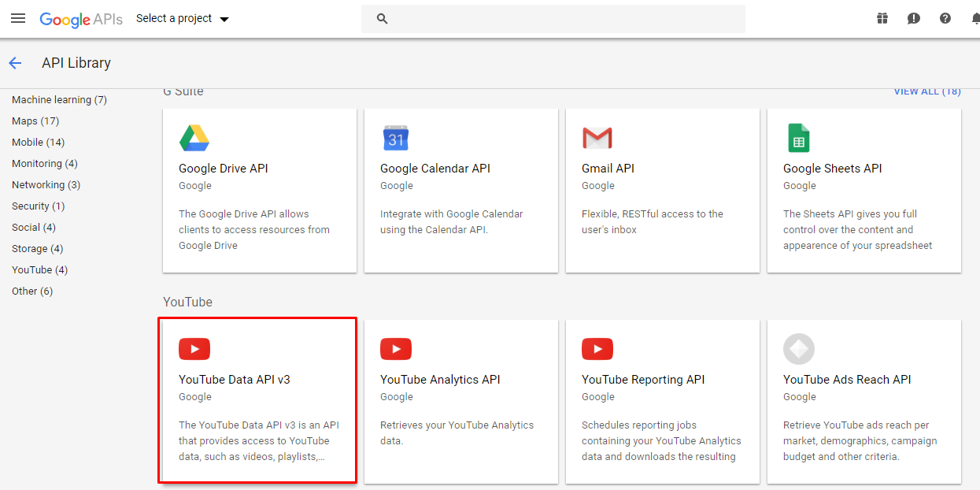Open the notifications bell icon
Viewport: 980px width, 490px height.
click(x=975, y=19)
